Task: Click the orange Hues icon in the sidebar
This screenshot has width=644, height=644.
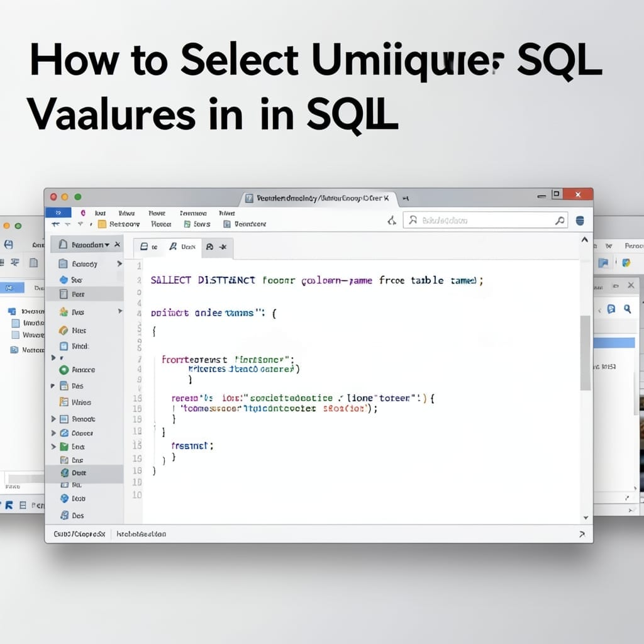Action: pos(64,330)
